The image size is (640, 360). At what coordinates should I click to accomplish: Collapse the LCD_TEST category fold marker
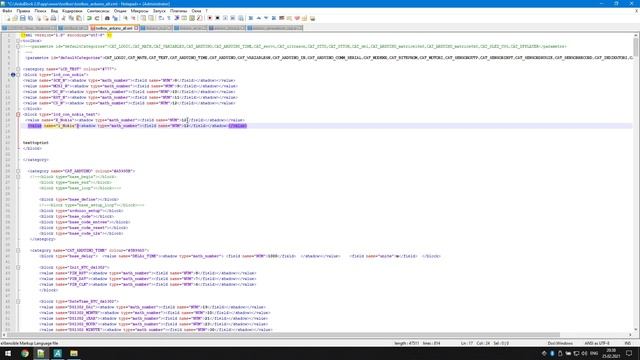18,69
